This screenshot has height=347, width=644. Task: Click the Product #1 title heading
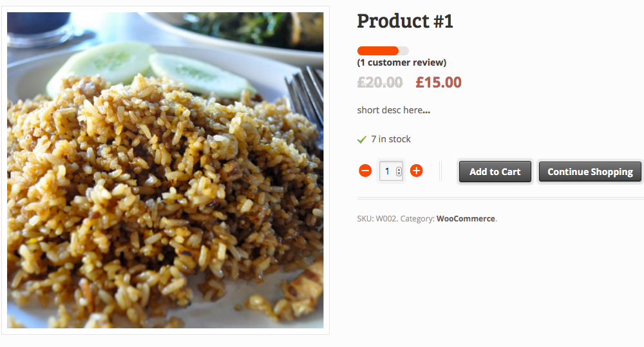pyautogui.click(x=405, y=21)
